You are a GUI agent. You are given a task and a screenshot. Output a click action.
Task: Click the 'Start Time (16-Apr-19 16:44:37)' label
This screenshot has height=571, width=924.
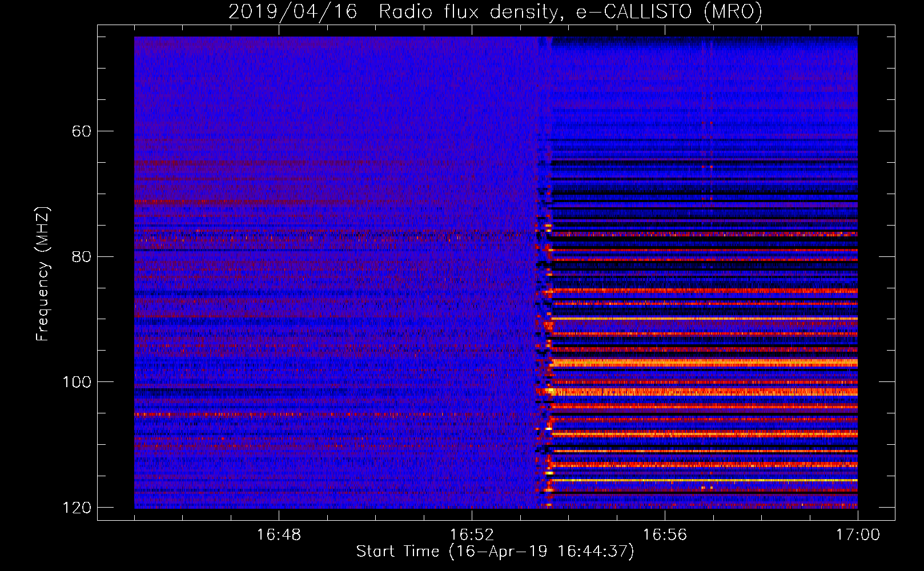[x=495, y=552]
